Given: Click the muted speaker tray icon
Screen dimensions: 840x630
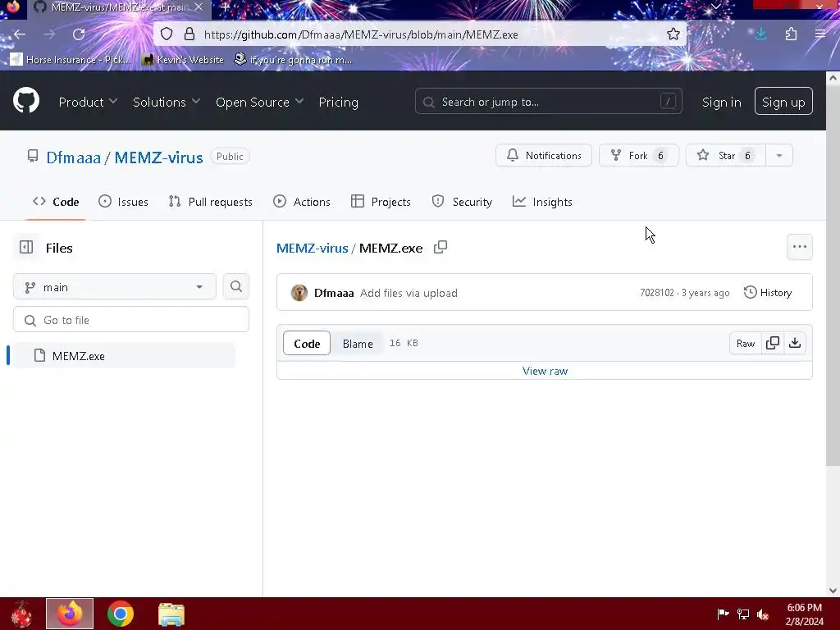Looking at the screenshot, I should 763,614.
